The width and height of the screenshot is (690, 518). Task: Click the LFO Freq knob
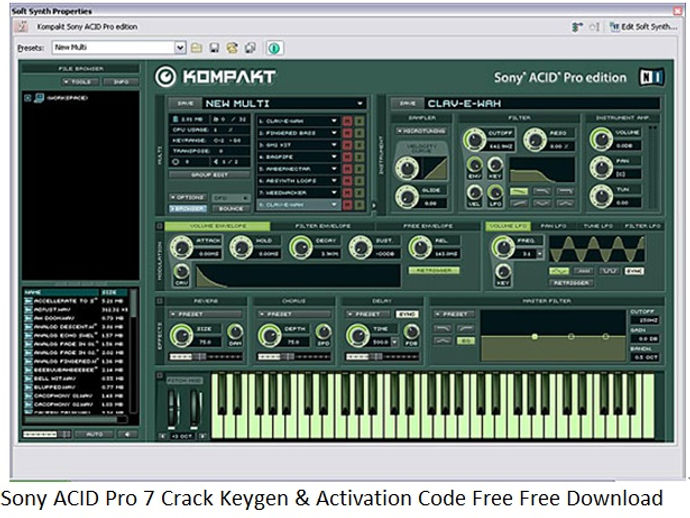(x=503, y=247)
